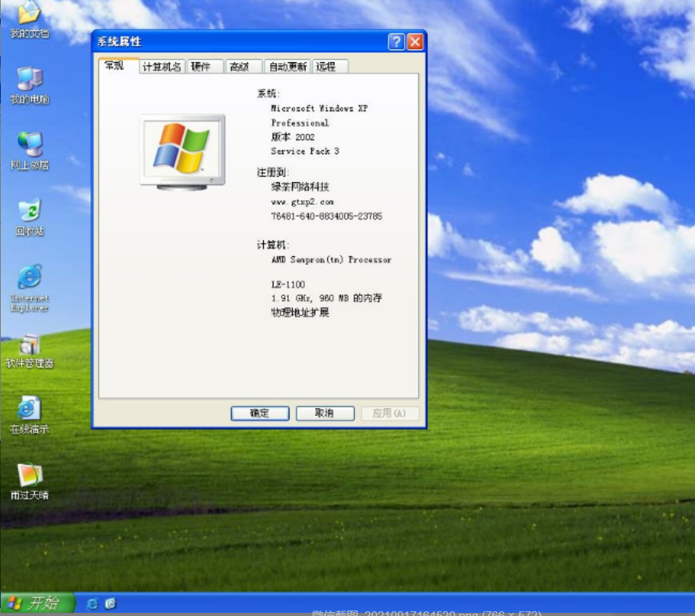
Task: Click the '注册到:' section label
Action: [272, 172]
